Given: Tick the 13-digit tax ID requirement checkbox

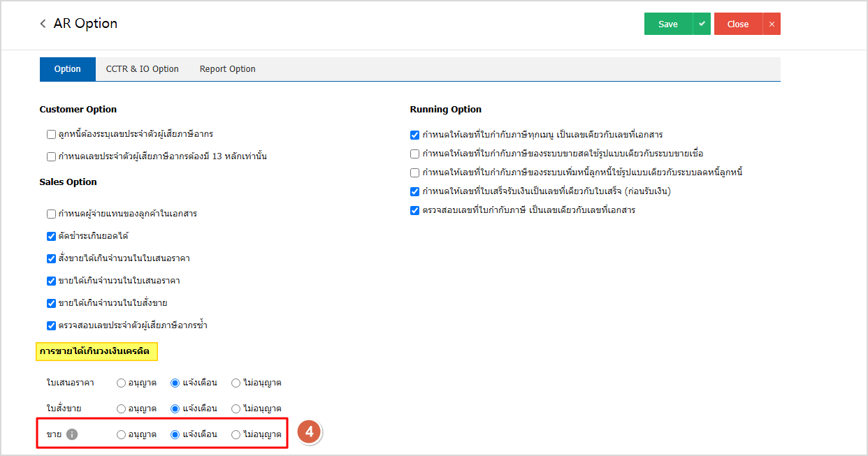Looking at the screenshot, I should coord(51,157).
